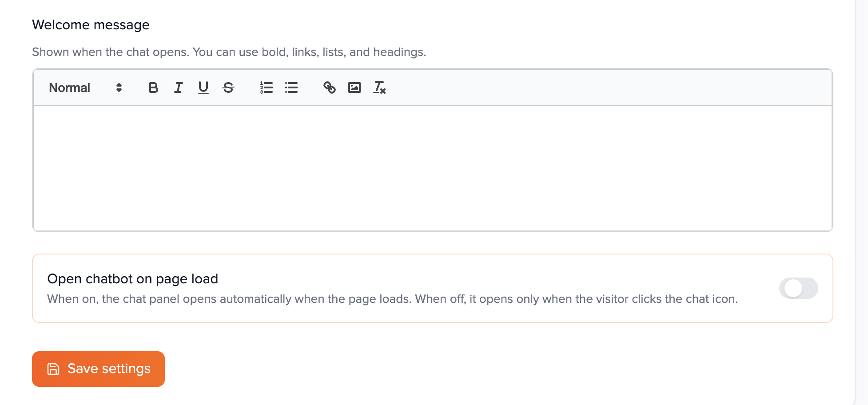Click inside the welcome message text area
Screen dimensions: 868x405
pyautogui.click(x=432, y=168)
